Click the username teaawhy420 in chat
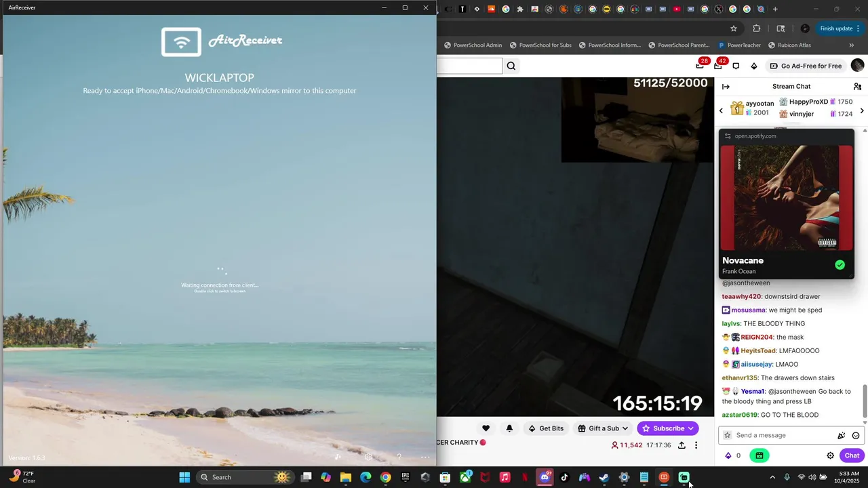The height and width of the screenshot is (488, 868). coord(741,296)
